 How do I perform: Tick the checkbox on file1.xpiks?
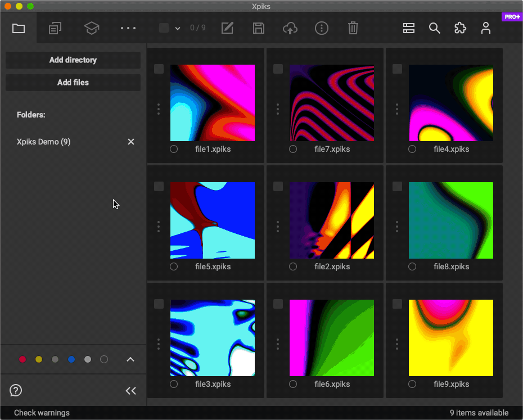click(159, 69)
